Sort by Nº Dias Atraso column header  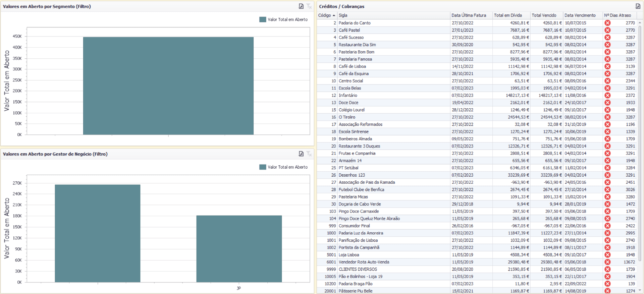pos(617,15)
